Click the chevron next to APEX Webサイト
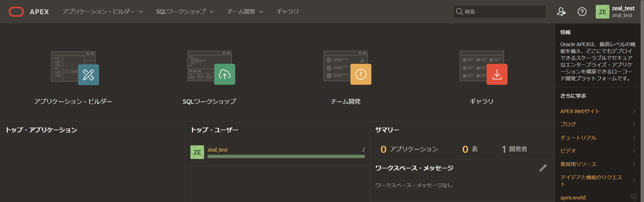Screen dimensions: 644x202 click(634, 111)
